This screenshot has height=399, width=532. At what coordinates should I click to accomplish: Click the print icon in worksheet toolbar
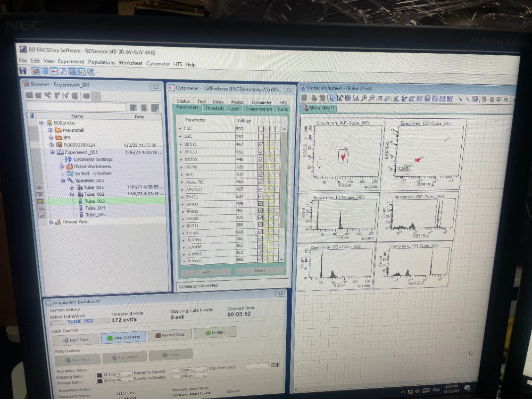point(314,98)
